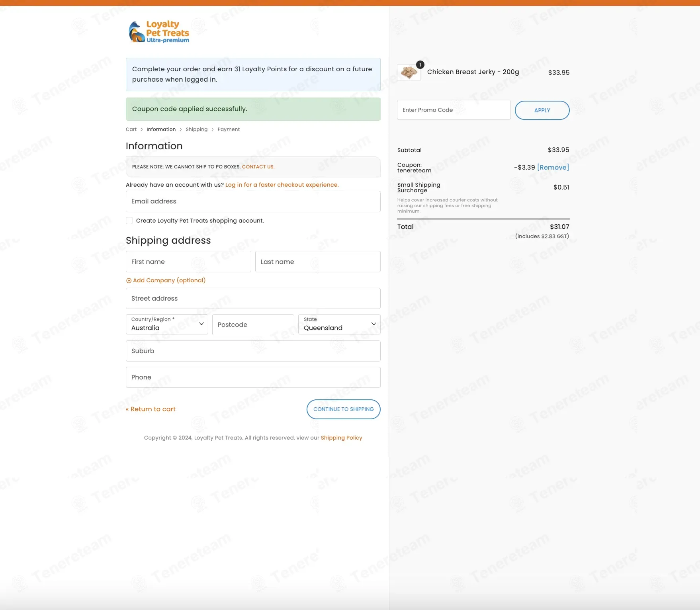Viewport: 700px width, 610px height.
Task: Focus the Postcode input field
Action: click(x=253, y=325)
